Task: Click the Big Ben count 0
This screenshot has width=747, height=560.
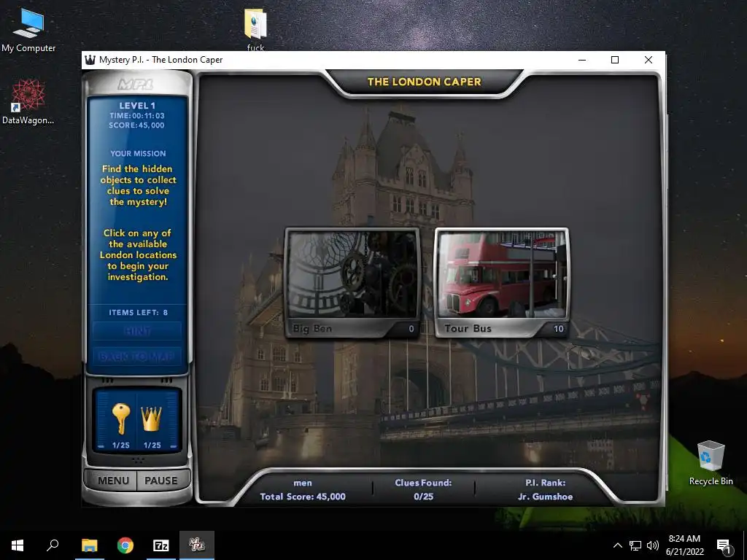Action: point(411,329)
